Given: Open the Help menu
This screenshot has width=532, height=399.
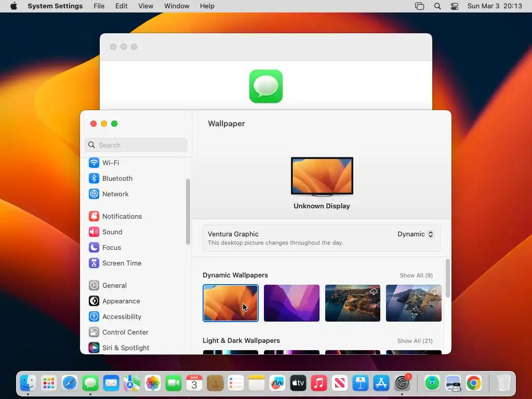Looking at the screenshot, I should (x=207, y=6).
